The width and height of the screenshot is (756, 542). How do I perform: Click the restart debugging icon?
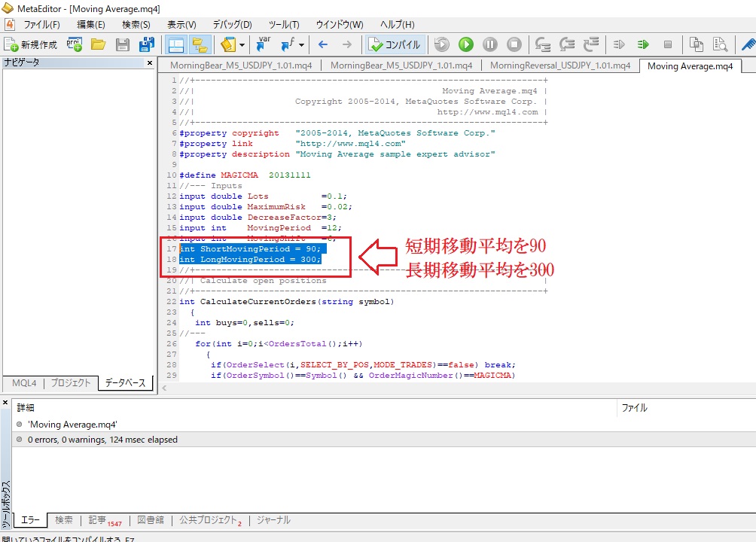pos(442,45)
